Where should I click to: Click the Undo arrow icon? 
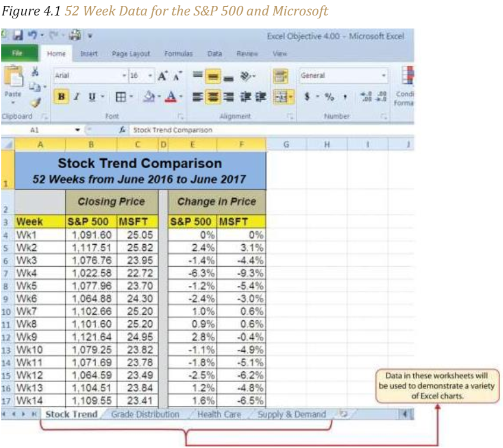point(32,34)
